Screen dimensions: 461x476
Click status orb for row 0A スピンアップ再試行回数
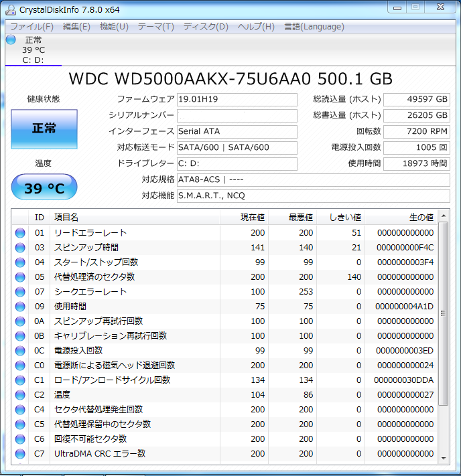[20, 321]
